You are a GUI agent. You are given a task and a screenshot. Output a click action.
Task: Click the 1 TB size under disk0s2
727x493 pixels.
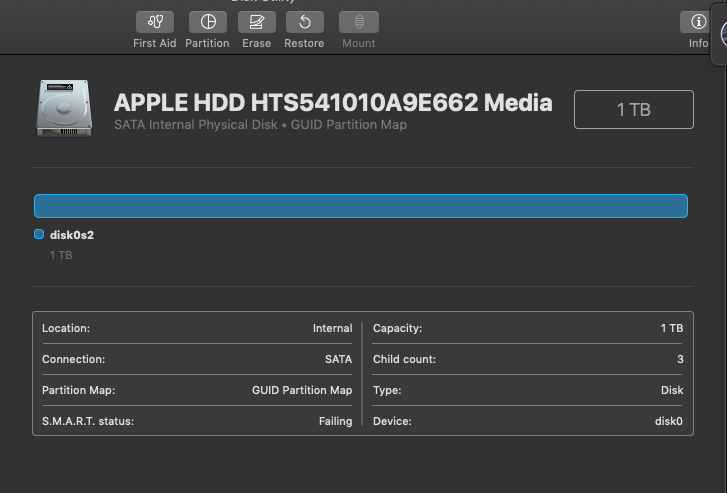pos(61,255)
